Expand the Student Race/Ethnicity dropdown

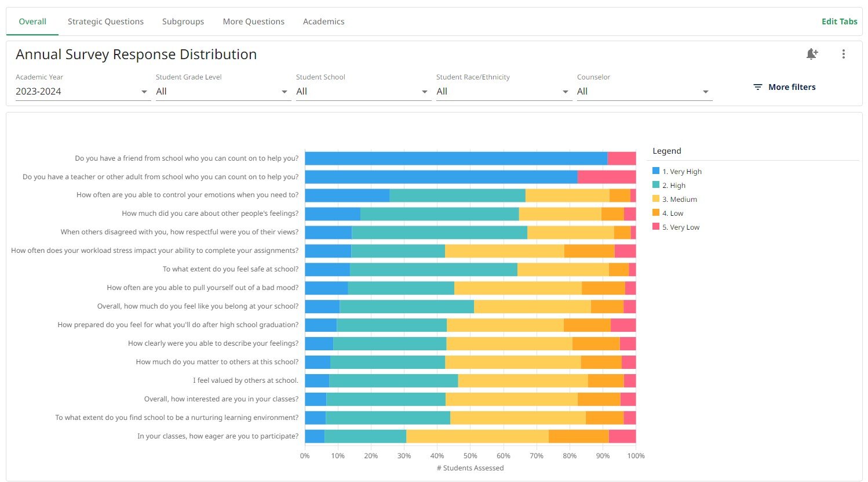504,91
